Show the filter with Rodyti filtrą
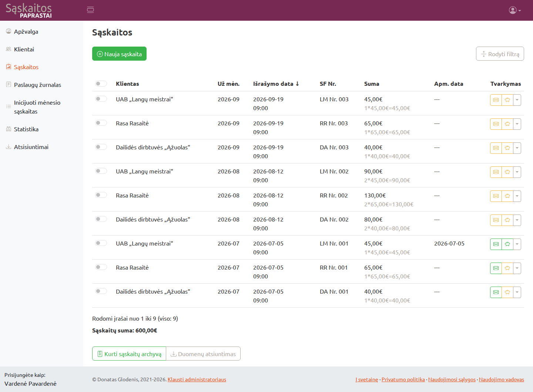This screenshot has height=392, width=533. tap(500, 54)
